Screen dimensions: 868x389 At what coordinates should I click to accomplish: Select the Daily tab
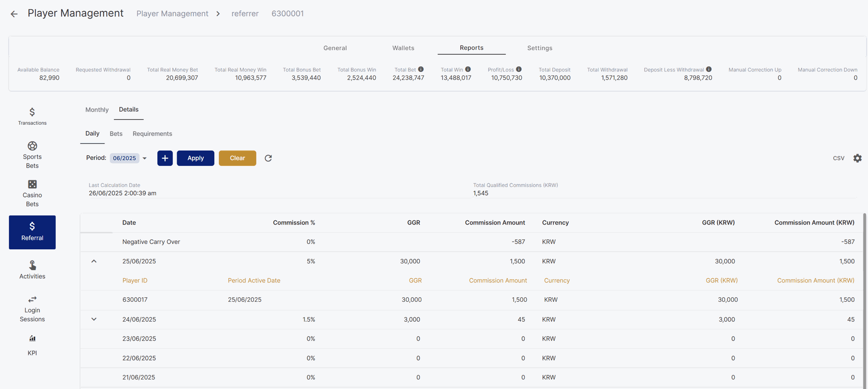92,133
